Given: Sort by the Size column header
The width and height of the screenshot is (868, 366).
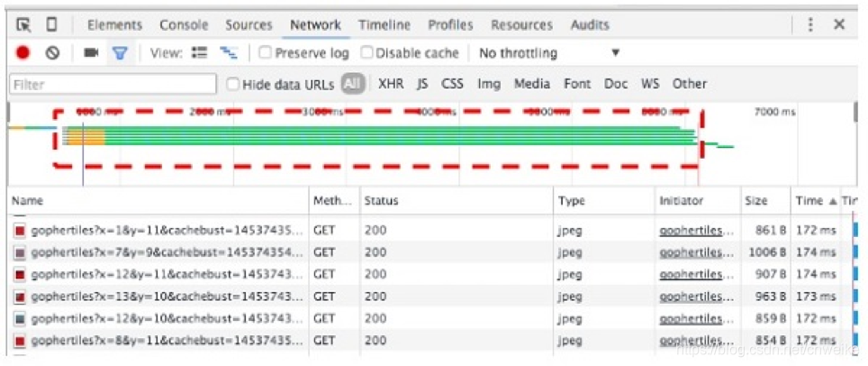Looking at the screenshot, I should pyautogui.click(x=765, y=201).
